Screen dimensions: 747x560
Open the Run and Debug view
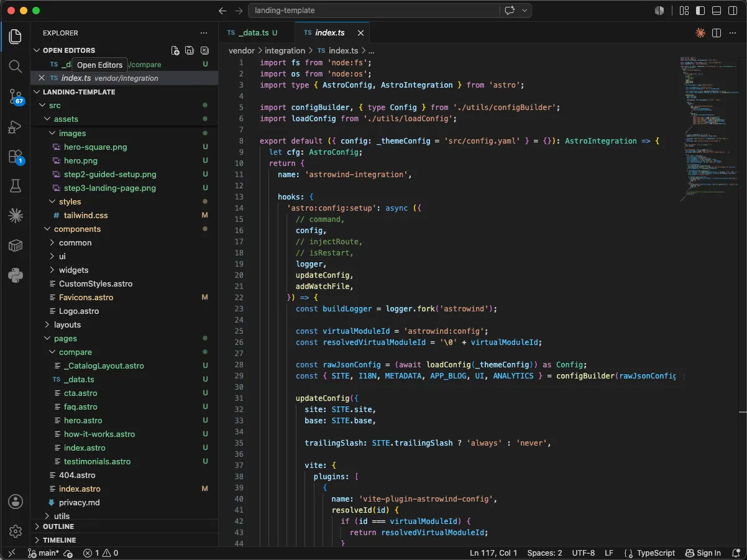[x=16, y=127]
